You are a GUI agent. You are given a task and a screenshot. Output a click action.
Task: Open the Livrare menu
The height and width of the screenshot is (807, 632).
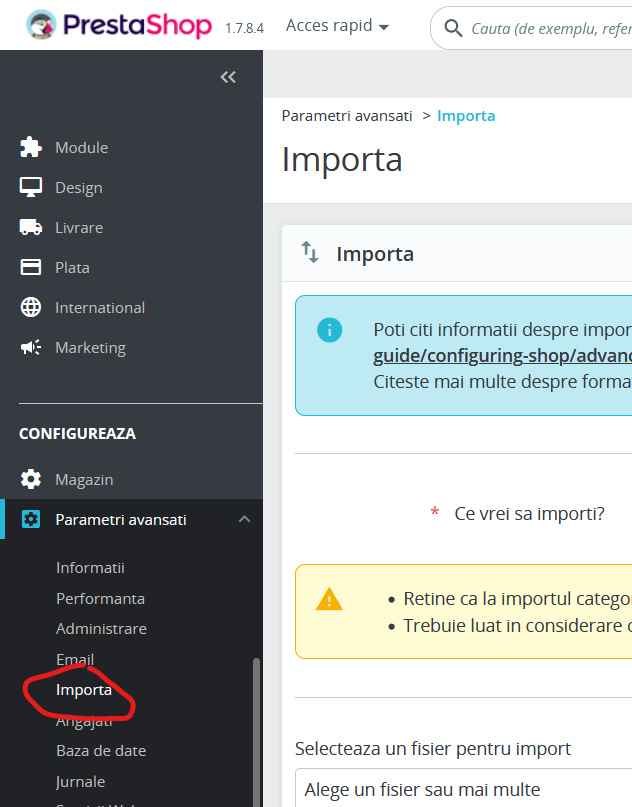click(x=79, y=227)
